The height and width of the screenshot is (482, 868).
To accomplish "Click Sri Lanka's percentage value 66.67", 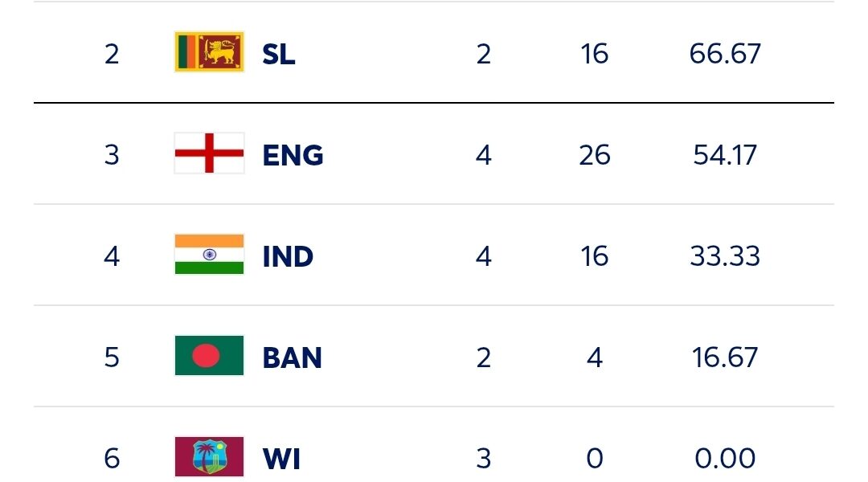I will [725, 55].
